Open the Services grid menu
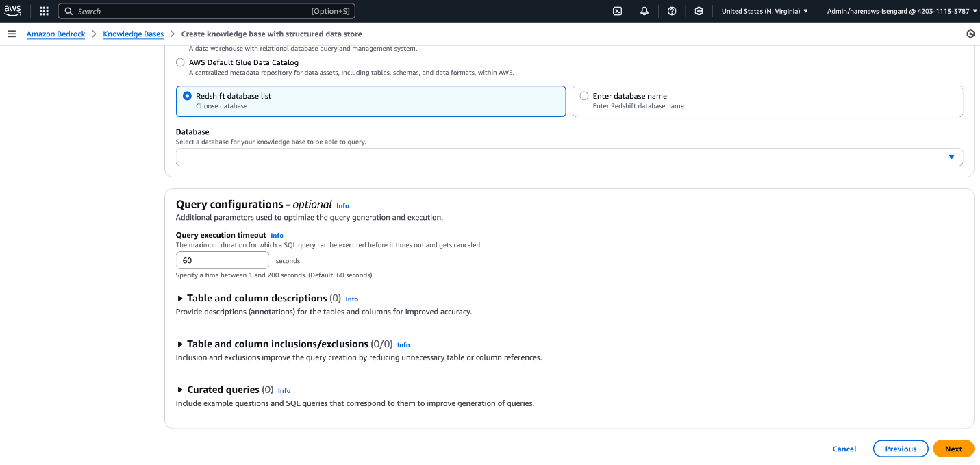980x465 pixels. coord(42,11)
